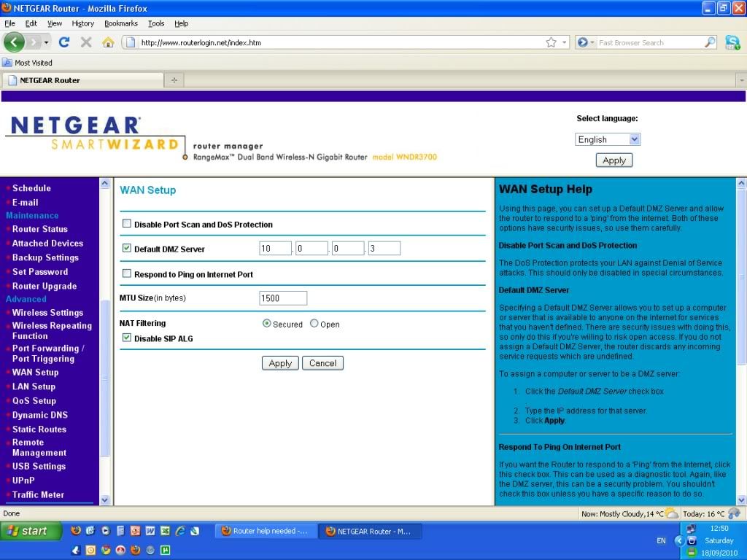Open the Tools menu
Viewport: 747px width, 560px height.
click(x=156, y=23)
